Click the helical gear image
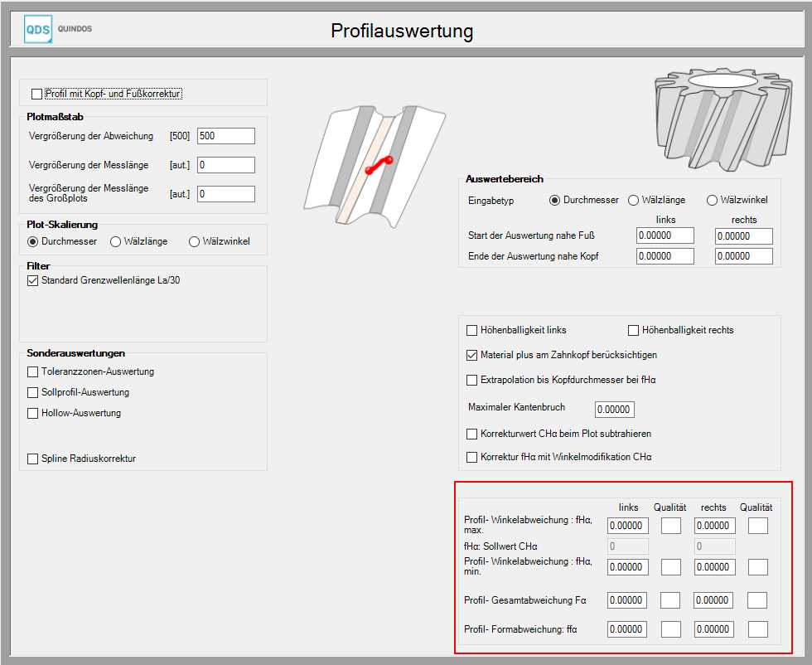This screenshot has height=665, width=812. point(723,119)
